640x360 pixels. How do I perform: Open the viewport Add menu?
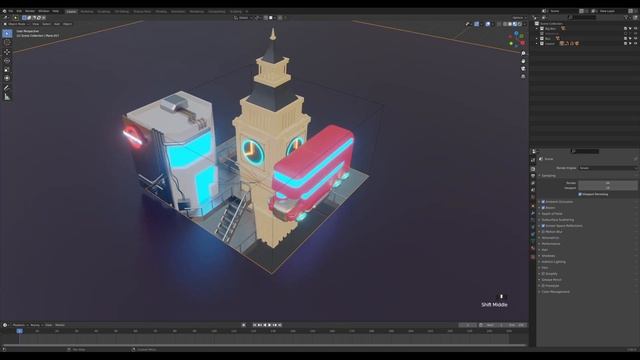tap(57, 24)
